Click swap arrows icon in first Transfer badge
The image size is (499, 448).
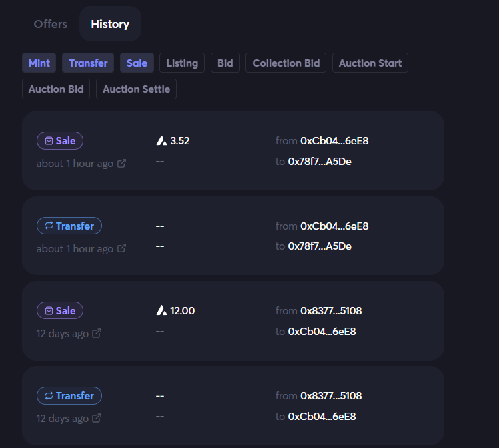pyautogui.click(x=49, y=226)
